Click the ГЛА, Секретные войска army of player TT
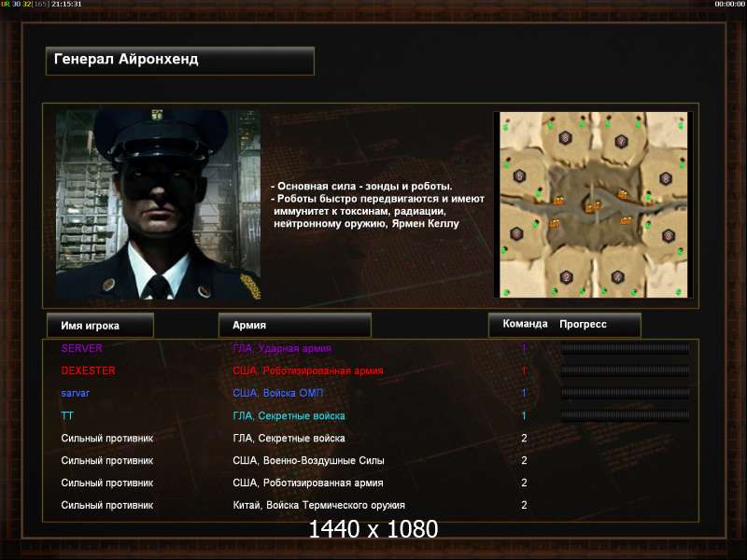Image resolution: width=747 pixels, height=560 pixels. [289, 415]
